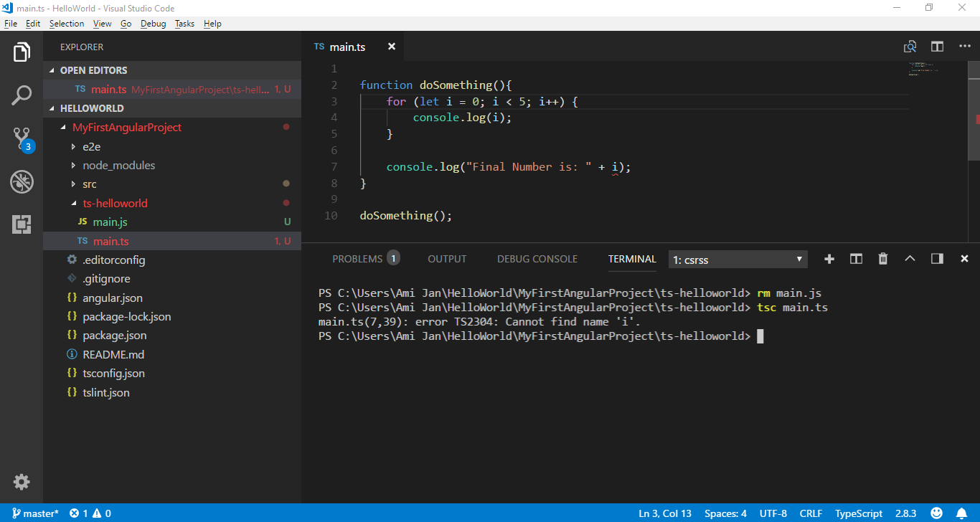Change line ending via CRLF

811,513
